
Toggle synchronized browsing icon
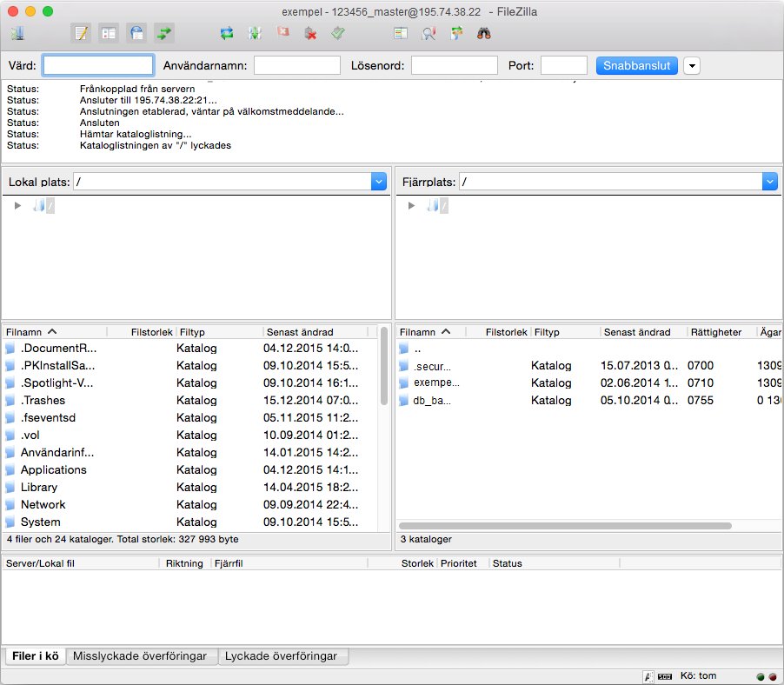click(456, 34)
